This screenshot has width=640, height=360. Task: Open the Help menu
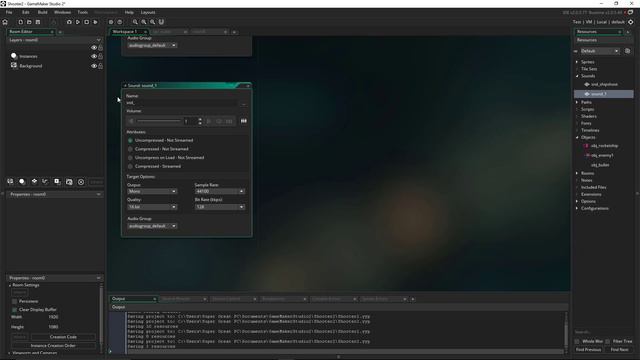click(129, 12)
